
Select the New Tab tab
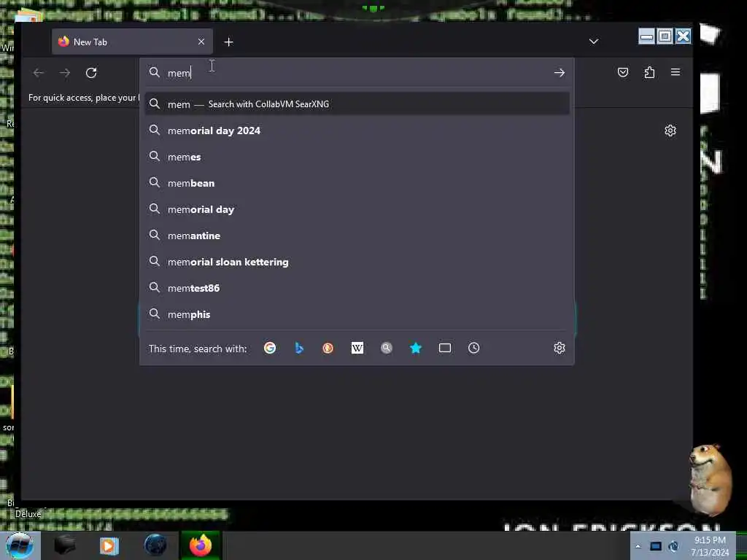[x=132, y=42]
